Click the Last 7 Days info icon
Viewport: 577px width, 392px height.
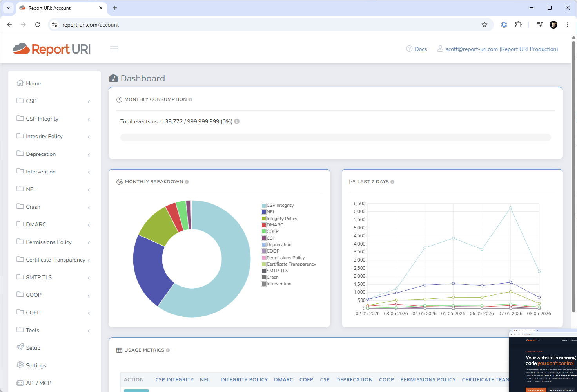click(x=392, y=182)
